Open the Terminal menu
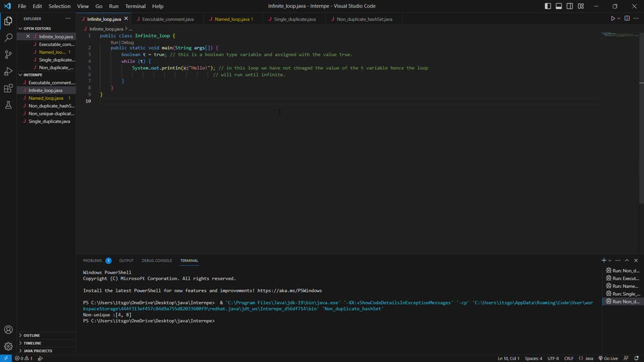644x362 pixels. click(x=135, y=6)
